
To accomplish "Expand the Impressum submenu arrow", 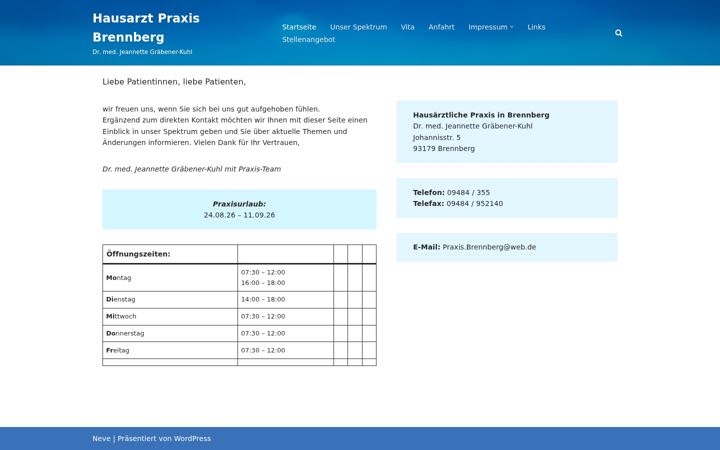I will coord(512,27).
